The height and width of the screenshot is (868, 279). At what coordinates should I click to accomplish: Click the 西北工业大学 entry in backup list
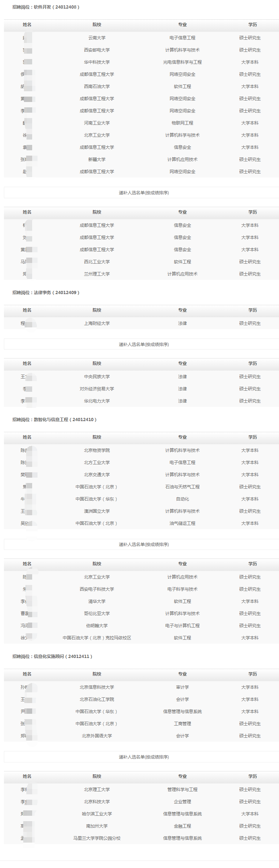pyautogui.click(x=97, y=262)
